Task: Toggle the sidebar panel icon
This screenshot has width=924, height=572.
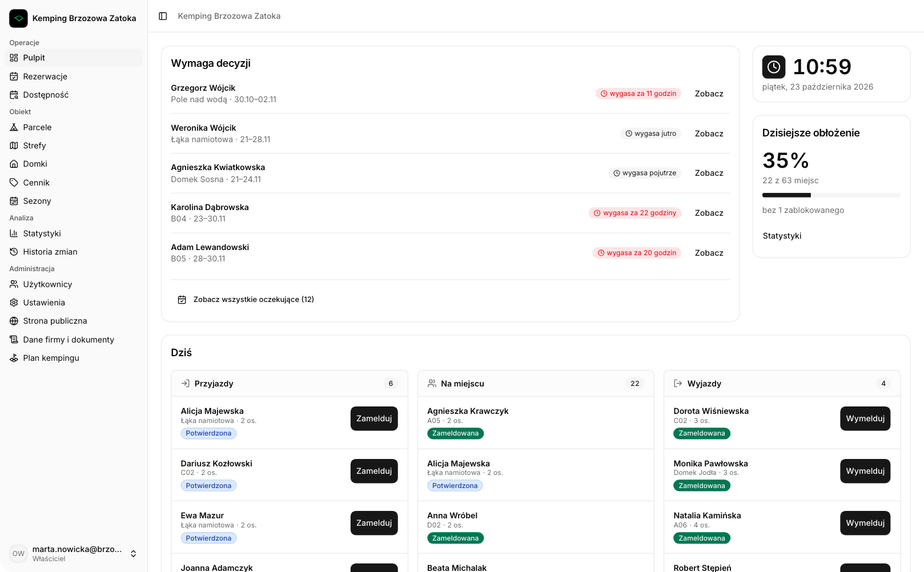Action: 163,16
